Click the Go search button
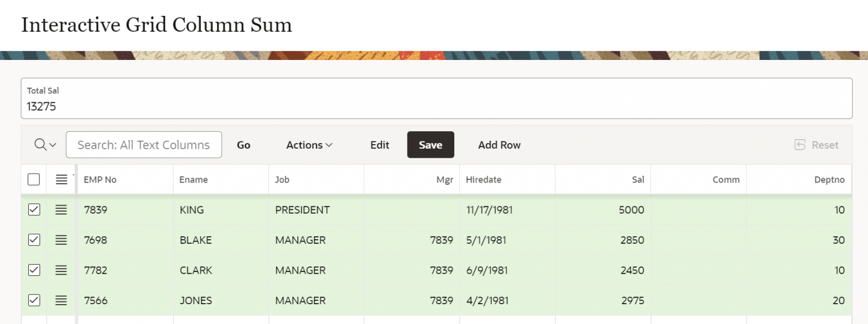Viewport: 868px width, 324px height. [x=244, y=145]
